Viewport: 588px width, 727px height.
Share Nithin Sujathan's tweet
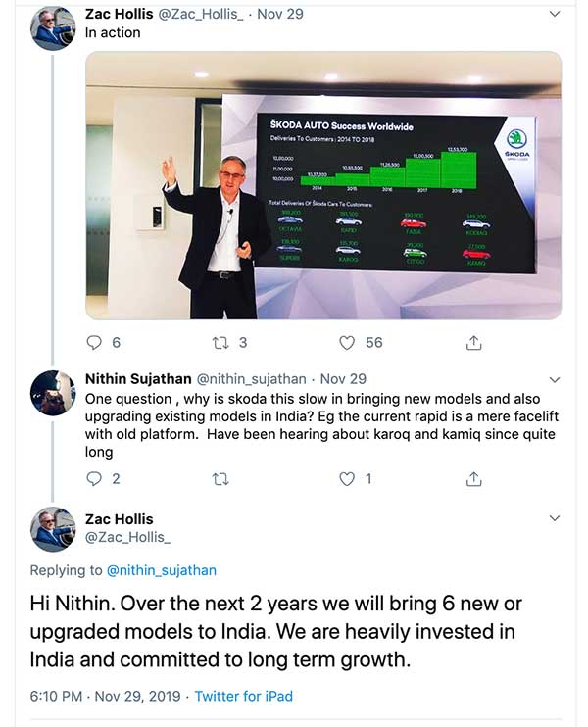pos(473,478)
